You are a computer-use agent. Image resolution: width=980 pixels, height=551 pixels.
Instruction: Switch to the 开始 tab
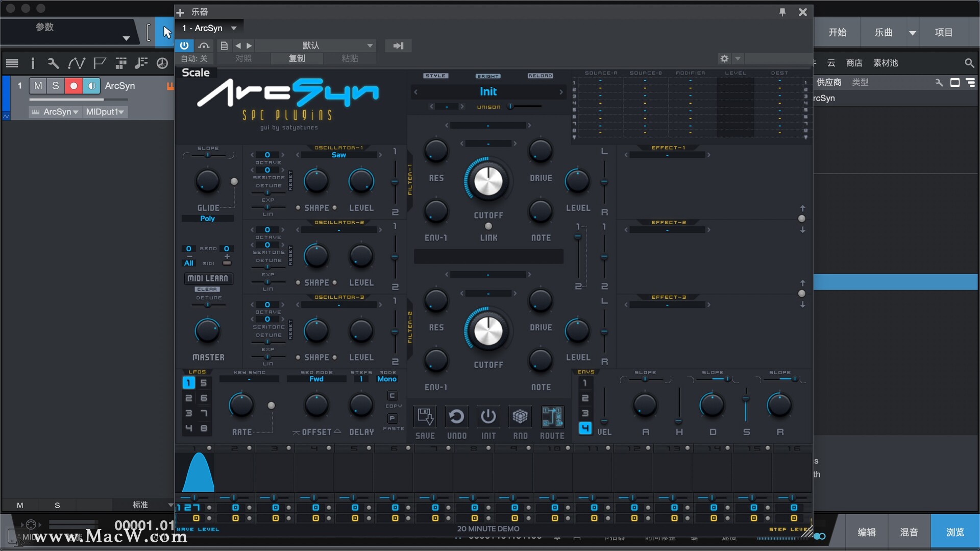837,33
